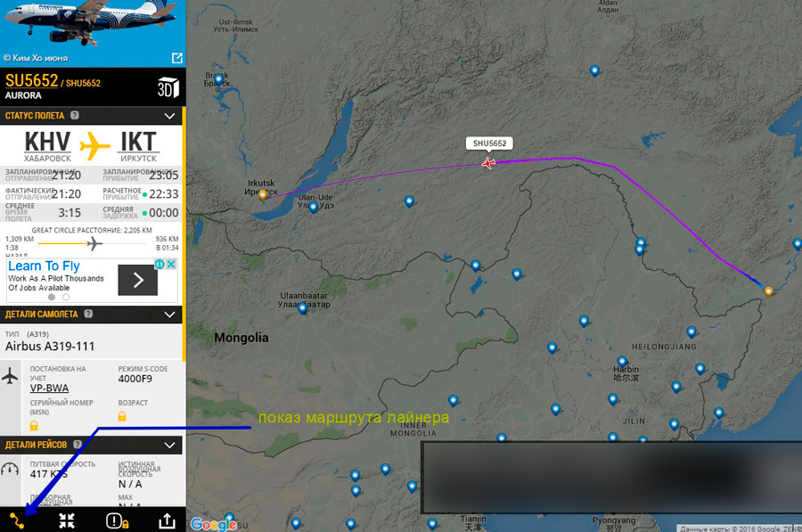Open the SU5652 flight number link
This screenshot has height=532, width=802.
32,81
